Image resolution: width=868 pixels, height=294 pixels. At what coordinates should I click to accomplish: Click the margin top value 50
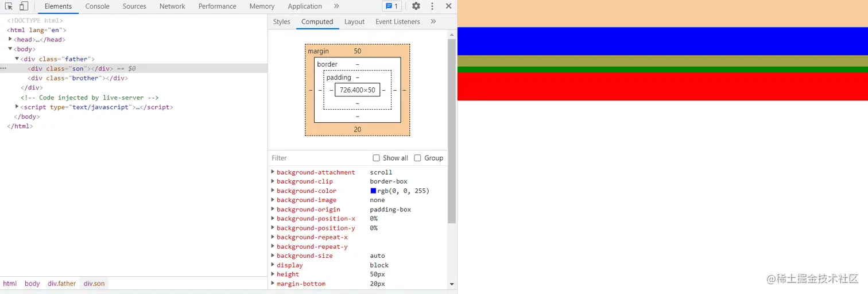click(x=357, y=51)
